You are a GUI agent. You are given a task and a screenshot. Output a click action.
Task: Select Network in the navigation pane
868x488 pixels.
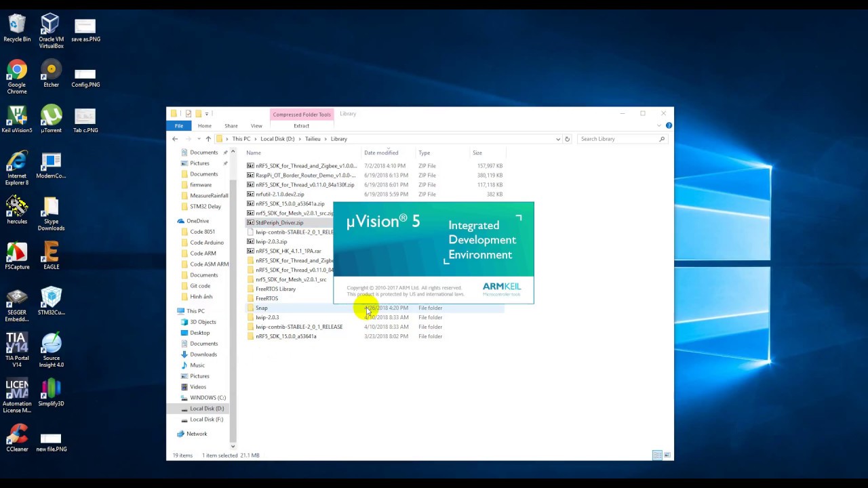coord(197,434)
